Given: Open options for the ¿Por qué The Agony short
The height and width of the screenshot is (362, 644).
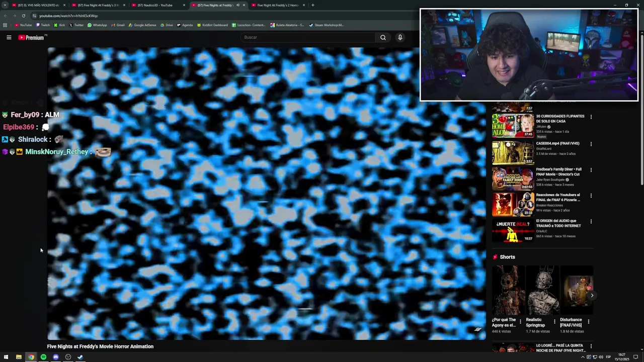Looking at the screenshot, I should pos(521,322).
